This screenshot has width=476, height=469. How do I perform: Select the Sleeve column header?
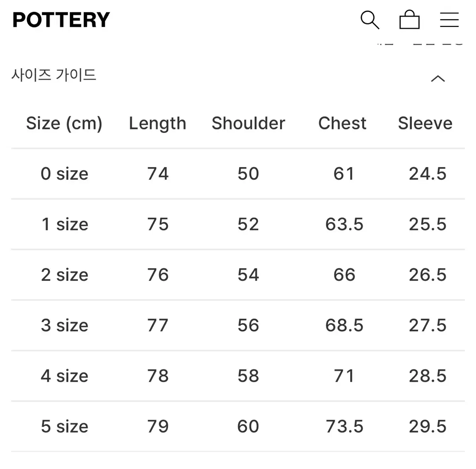425,123
